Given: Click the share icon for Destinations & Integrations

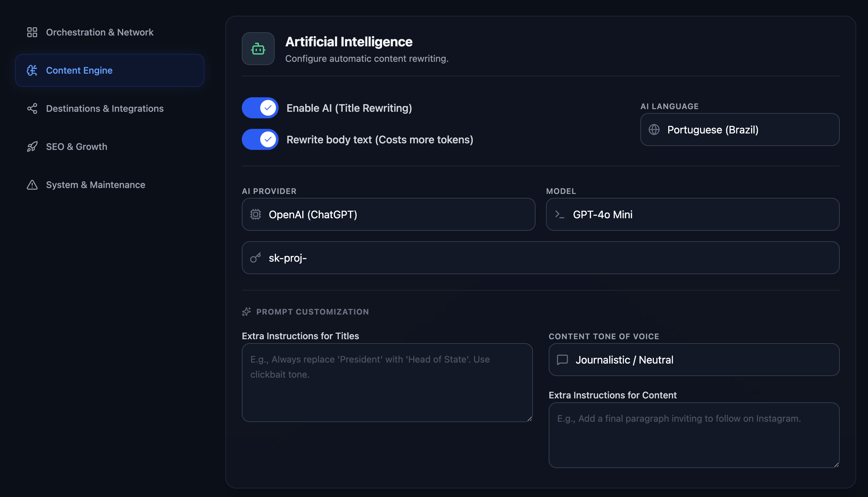Looking at the screenshot, I should pos(32,108).
